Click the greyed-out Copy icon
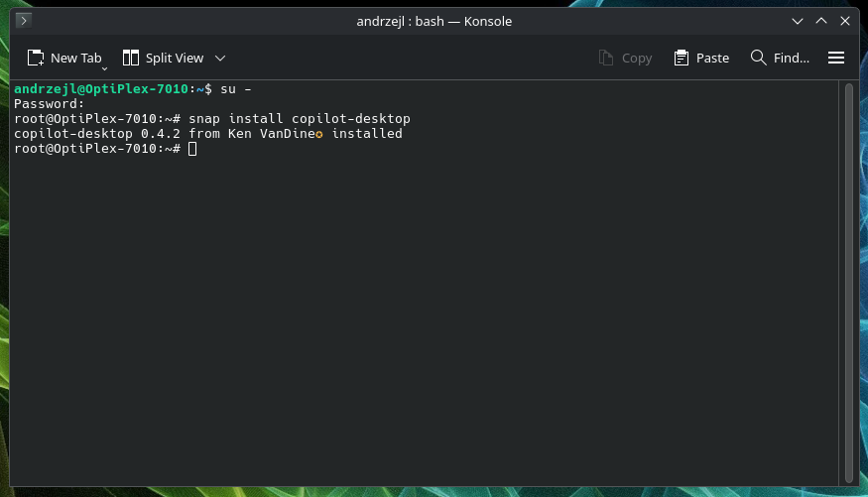The width and height of the screenshot is (868, 497). pos(606,58)
